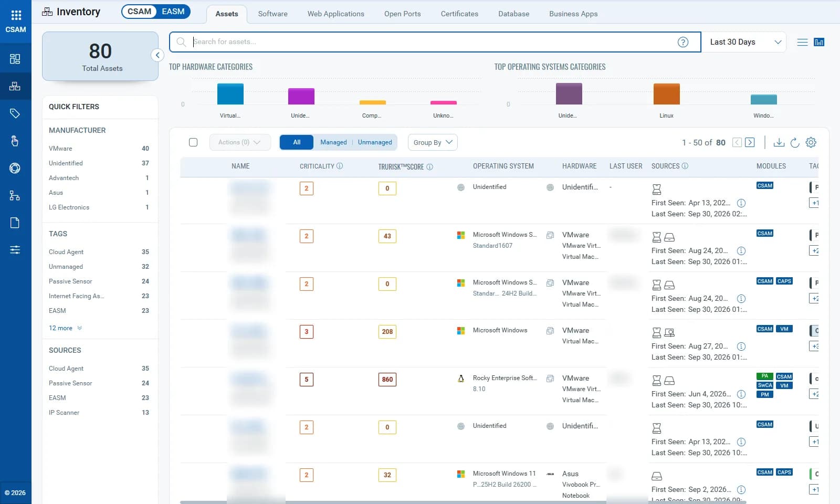Open the Database tab
840x504 pixels.
514,14
